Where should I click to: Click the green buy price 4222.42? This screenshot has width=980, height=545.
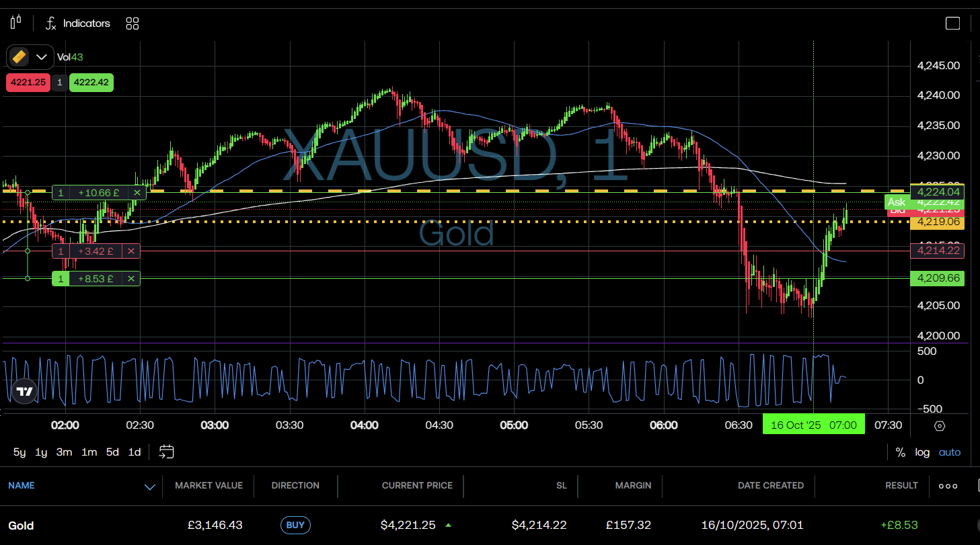[x=91, y=83]
